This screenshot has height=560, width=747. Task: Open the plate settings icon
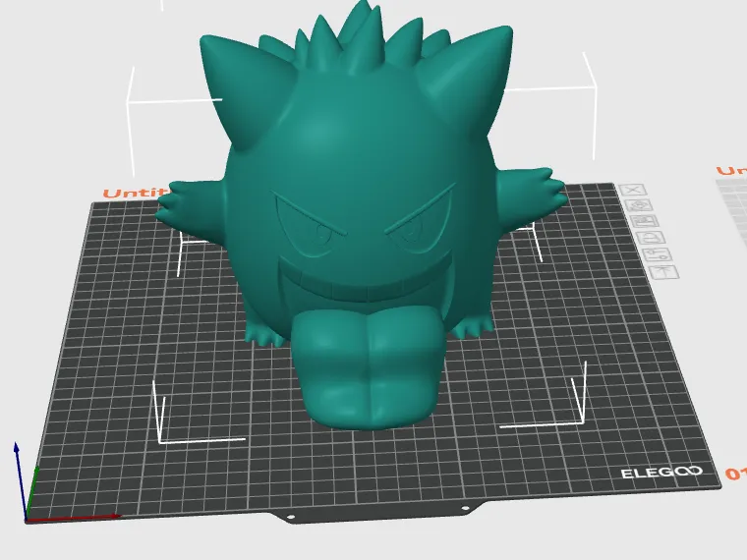[660, 254]
